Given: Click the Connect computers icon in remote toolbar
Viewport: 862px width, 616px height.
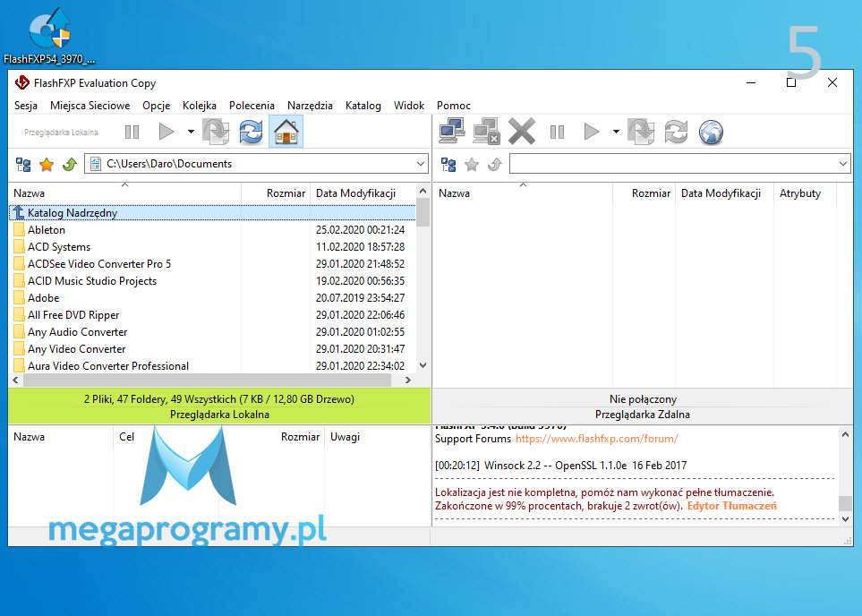Looking at the screenshot, I should (x=451, y=133).
